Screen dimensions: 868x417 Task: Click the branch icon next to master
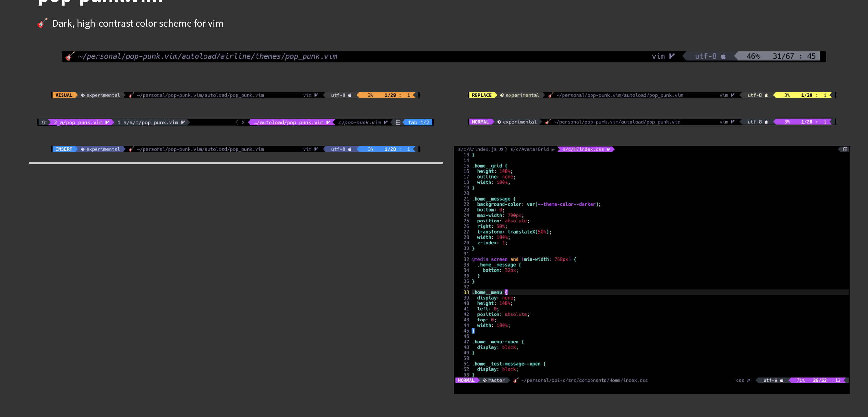coord(484,380)
